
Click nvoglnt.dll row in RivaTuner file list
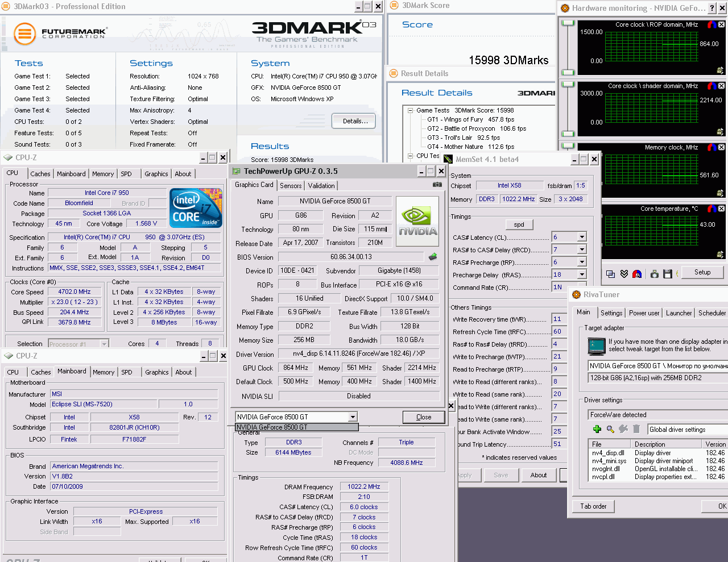[658, 469]
